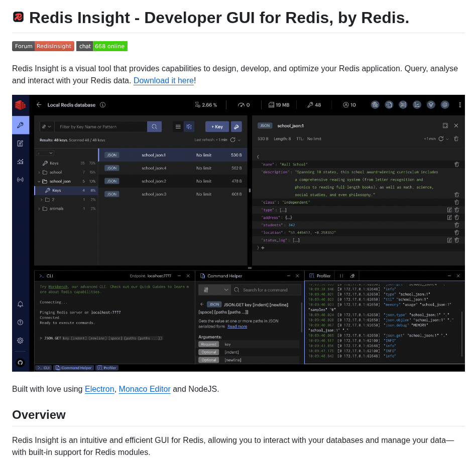Toggle full screen for school_json:1 details
476x464 pixels.
click(x=445, y=125)
